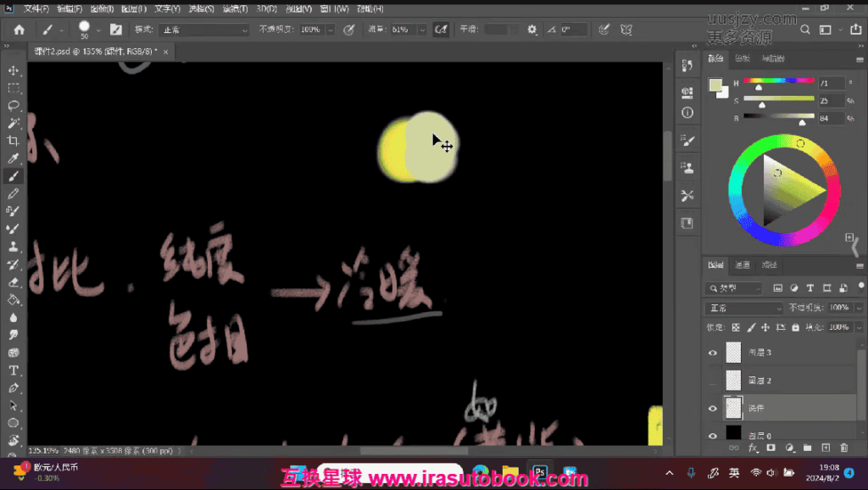868x490 pixels.
Task: Select the Magic Wand tool
Action: (14, 123)
